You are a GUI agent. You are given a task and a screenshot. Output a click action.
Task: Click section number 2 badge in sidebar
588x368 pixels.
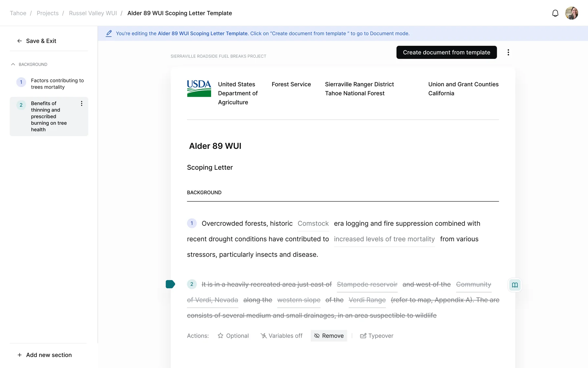click(x=21, y=105)
